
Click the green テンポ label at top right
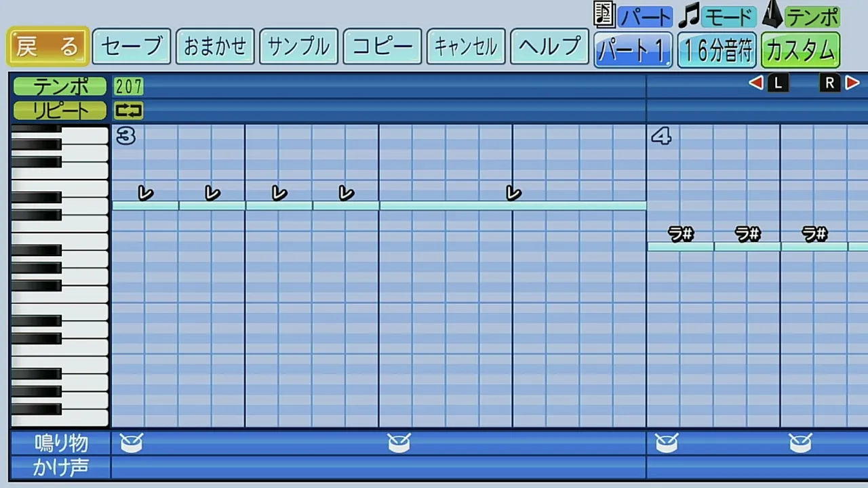pos(812,16)
